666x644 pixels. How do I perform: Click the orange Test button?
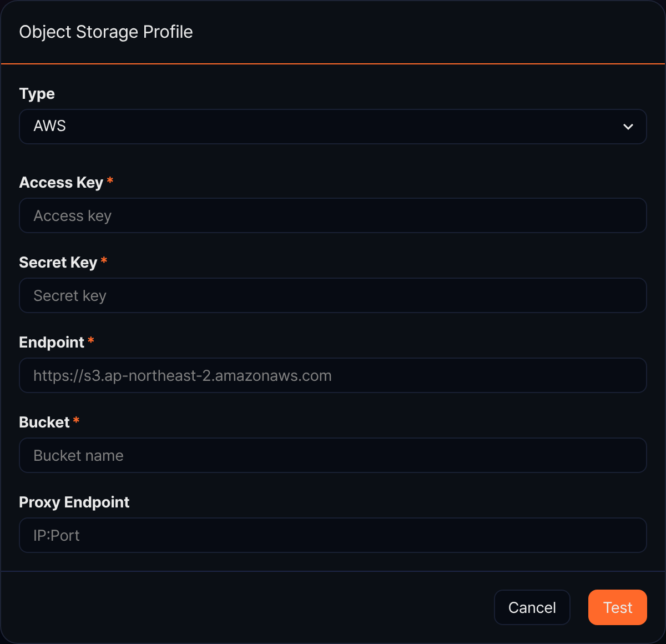pyautogui.click(x=618, y=607)
